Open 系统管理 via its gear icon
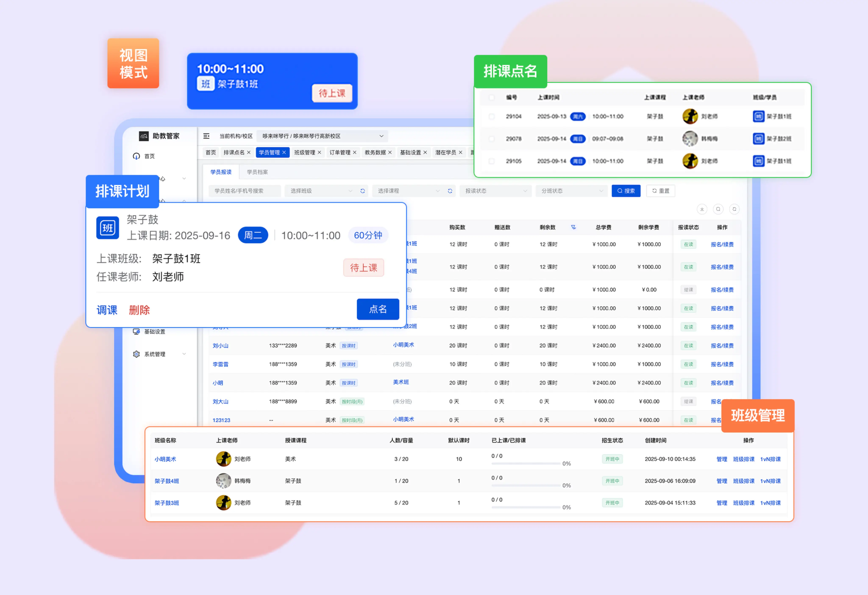868x595 pixels. (x=136, y=354)
